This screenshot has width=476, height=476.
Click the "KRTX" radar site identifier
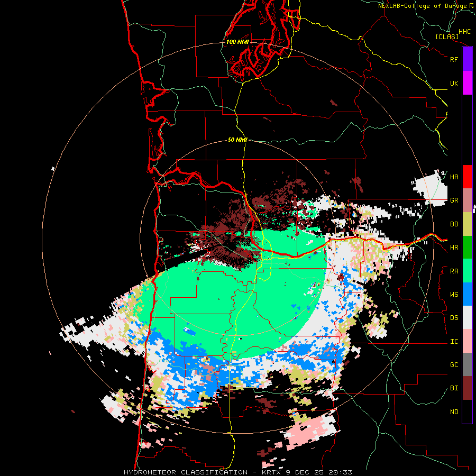pyautogui.click(x=271, y=472)
